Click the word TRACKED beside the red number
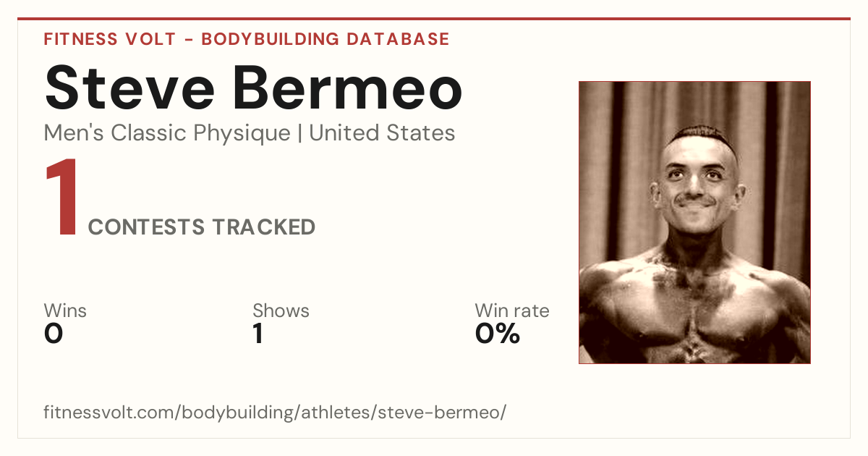The image size is (868, 456). coord(263,227)
